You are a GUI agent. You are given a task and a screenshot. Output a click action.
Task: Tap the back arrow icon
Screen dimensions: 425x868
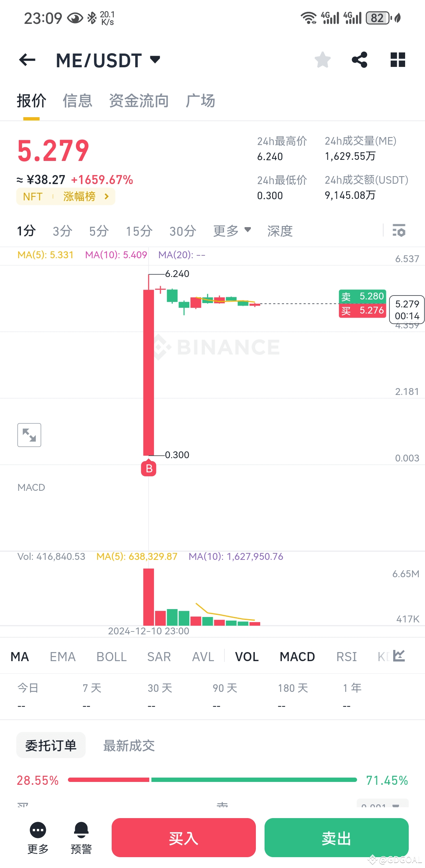click(27, 60)
